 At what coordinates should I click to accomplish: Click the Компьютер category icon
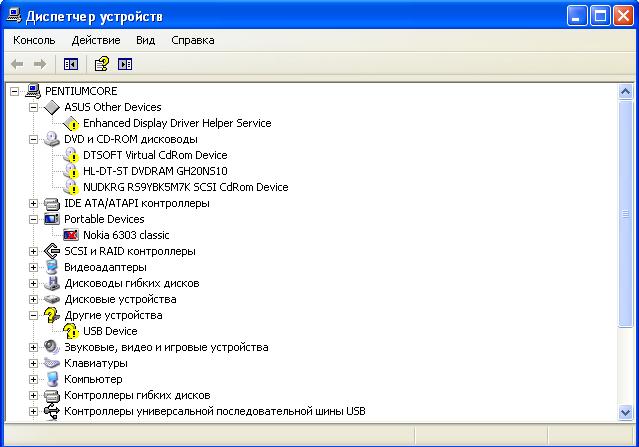52,379
